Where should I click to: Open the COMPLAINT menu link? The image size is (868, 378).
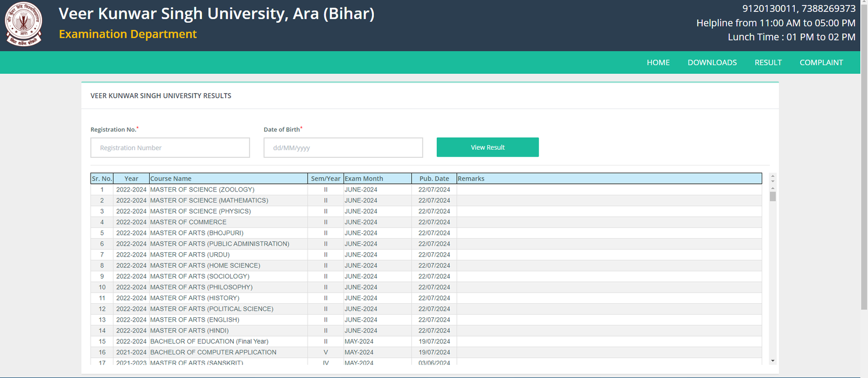[821, 62]
